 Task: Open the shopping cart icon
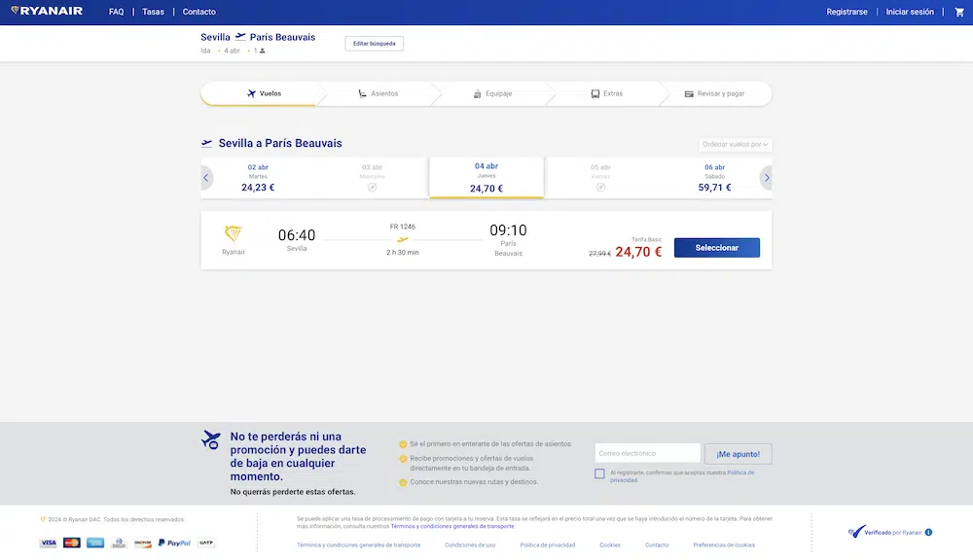(x=959, y=12)
